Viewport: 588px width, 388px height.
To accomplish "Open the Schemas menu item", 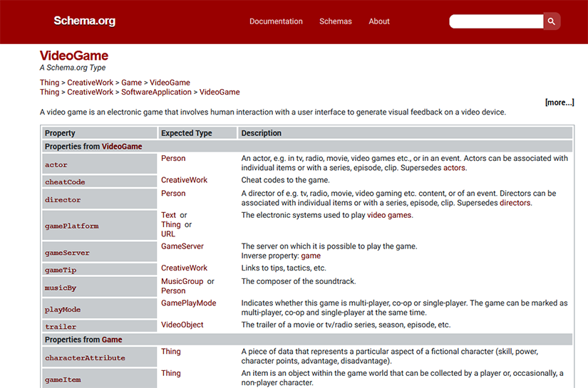I will (x=335, y=21).
